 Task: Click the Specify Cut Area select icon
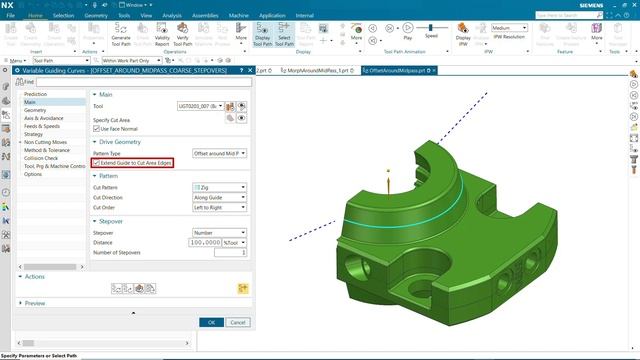click(230, 118)
